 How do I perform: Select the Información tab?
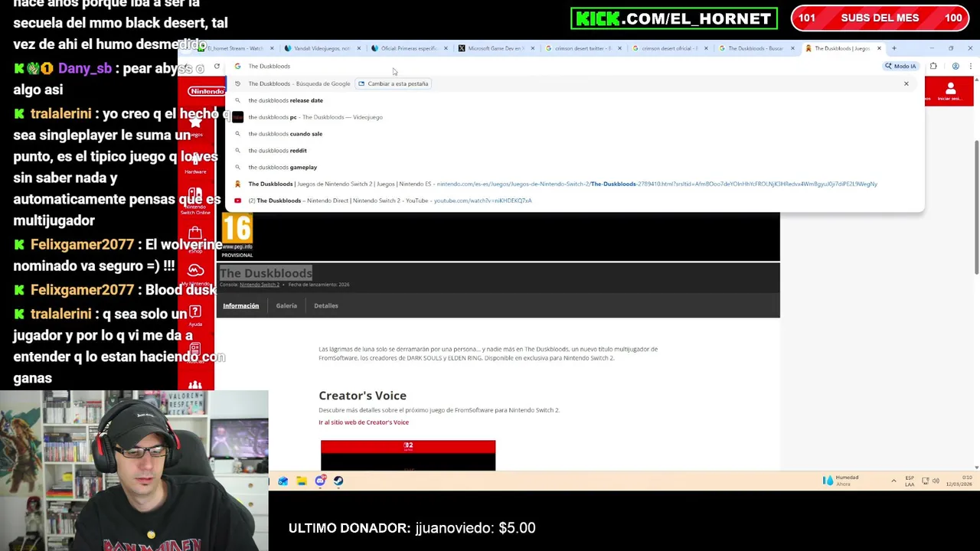pyautogui.click(x=241, y=306)
